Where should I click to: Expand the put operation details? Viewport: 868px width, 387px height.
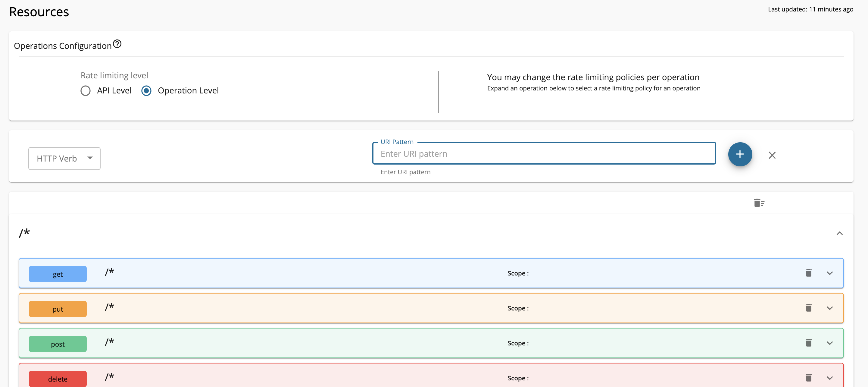tap(830, 308)
